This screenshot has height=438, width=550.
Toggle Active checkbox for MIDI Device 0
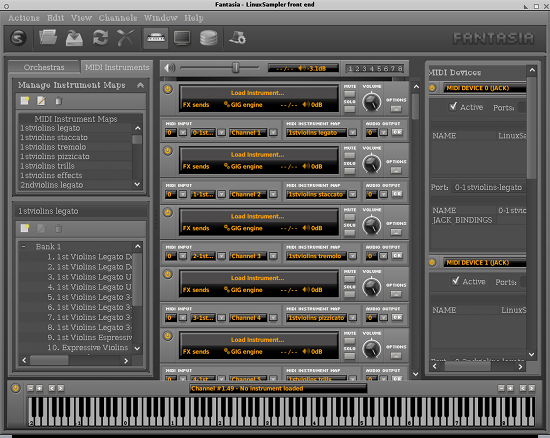pyautogui.click(x=453, y=106)
